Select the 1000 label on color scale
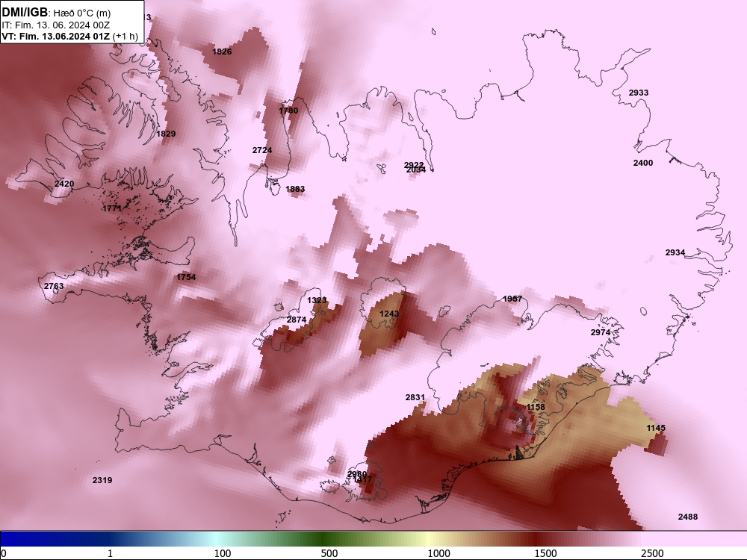Screen dimensions: 747x560 [x=438, y=553]
